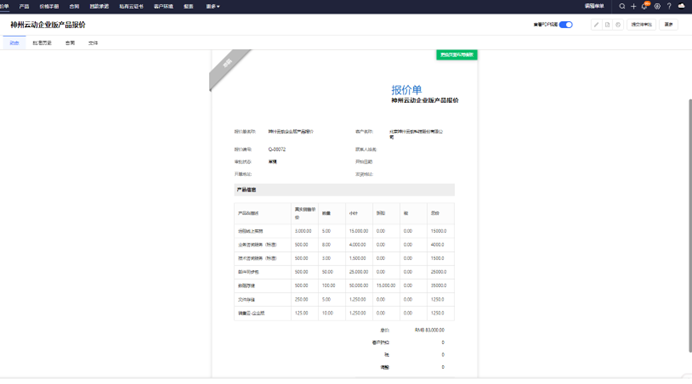Screen dimensions: 692x384
Task: Open the search magnifier icon
Action: pyautogui.click(x=622, y=6)
